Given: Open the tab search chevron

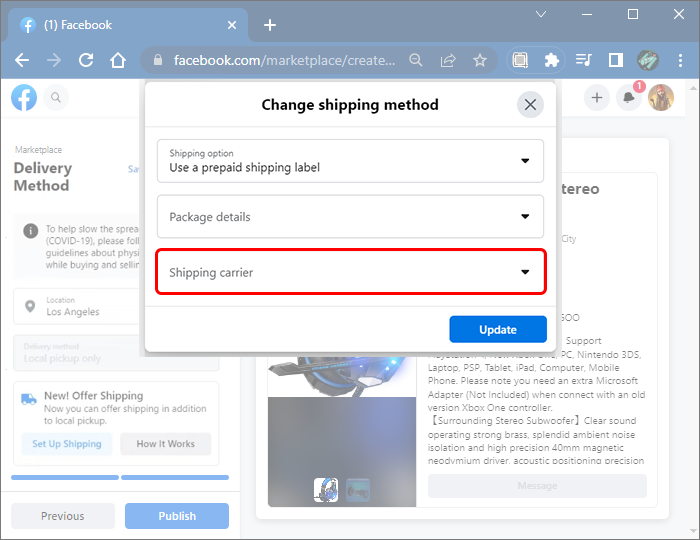Looking at the screenshot, I should point(541,14).
